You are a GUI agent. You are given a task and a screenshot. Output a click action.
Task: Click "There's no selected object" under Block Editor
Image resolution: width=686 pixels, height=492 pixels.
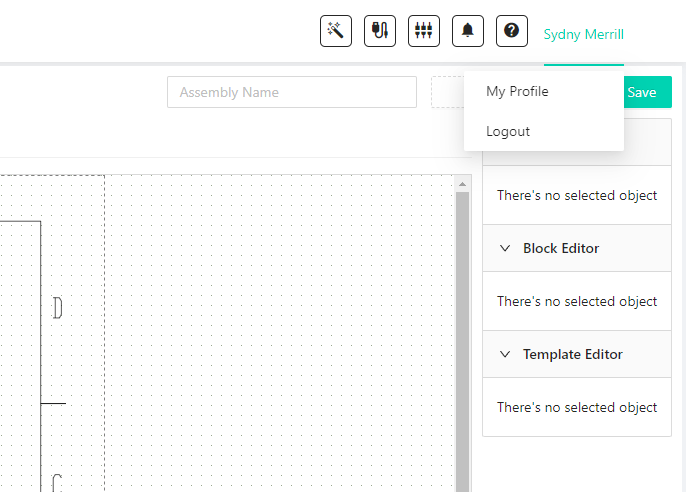577,301
